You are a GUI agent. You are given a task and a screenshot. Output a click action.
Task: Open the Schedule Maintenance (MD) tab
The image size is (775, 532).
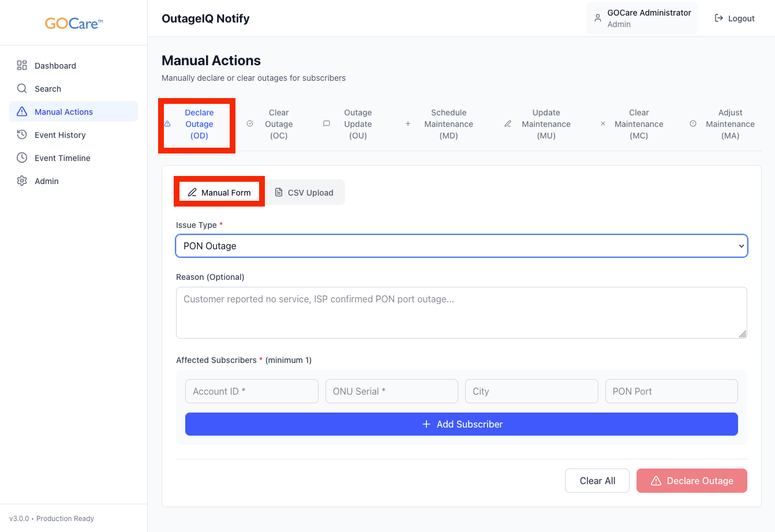(x=448, y=124)
